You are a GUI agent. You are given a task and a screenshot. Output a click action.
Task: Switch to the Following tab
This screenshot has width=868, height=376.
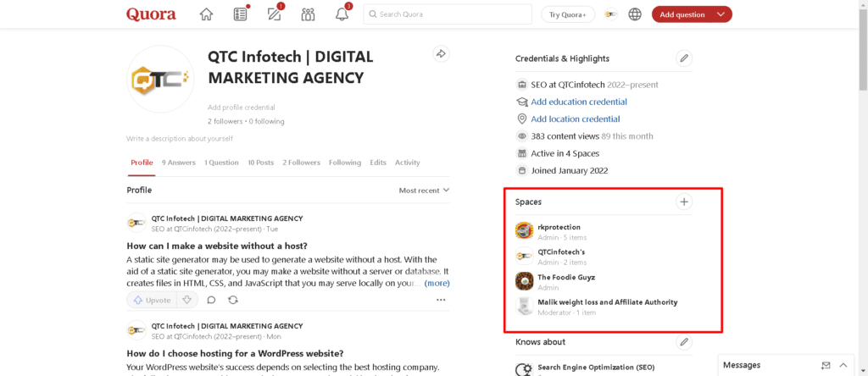[x=345, y=163]
